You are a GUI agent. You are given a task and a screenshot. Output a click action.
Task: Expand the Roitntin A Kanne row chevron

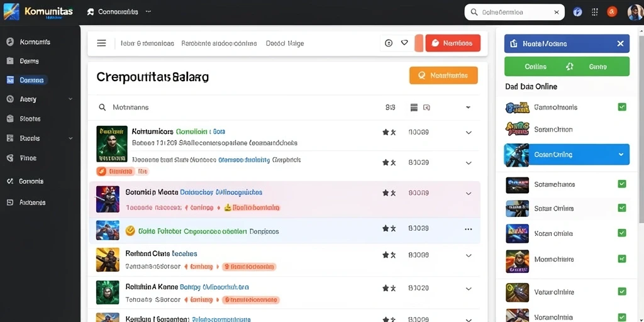(469, 288)
